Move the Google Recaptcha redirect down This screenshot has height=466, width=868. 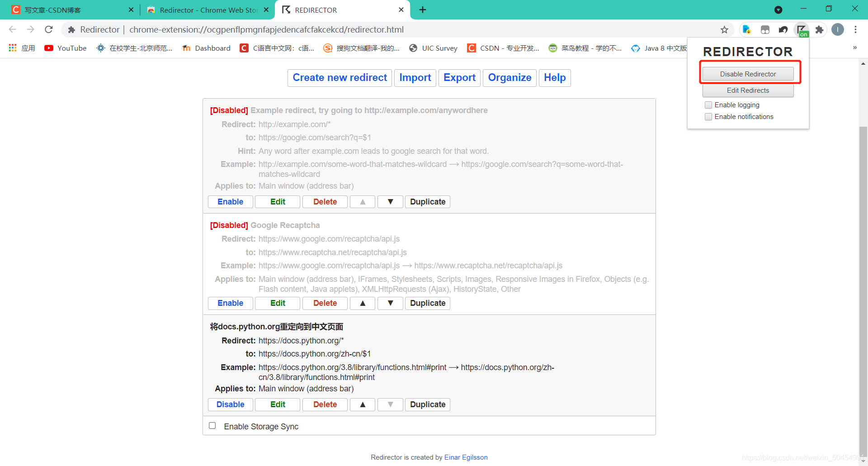pyautogui.click(x=390, y=303)
